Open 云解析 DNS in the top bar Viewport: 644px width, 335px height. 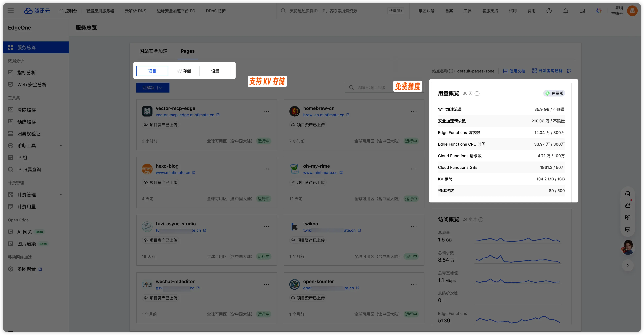(x=135, y=11)
